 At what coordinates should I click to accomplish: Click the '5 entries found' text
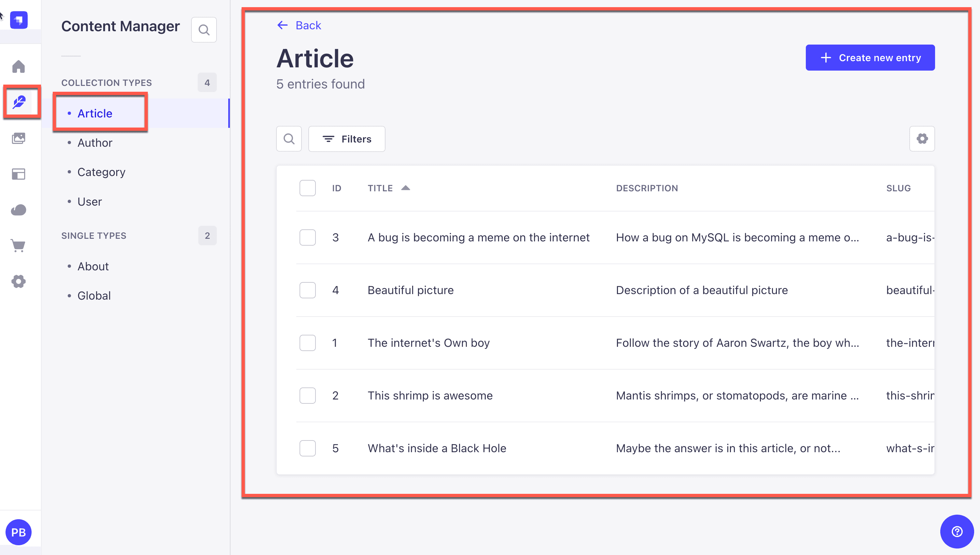point(320,84)
